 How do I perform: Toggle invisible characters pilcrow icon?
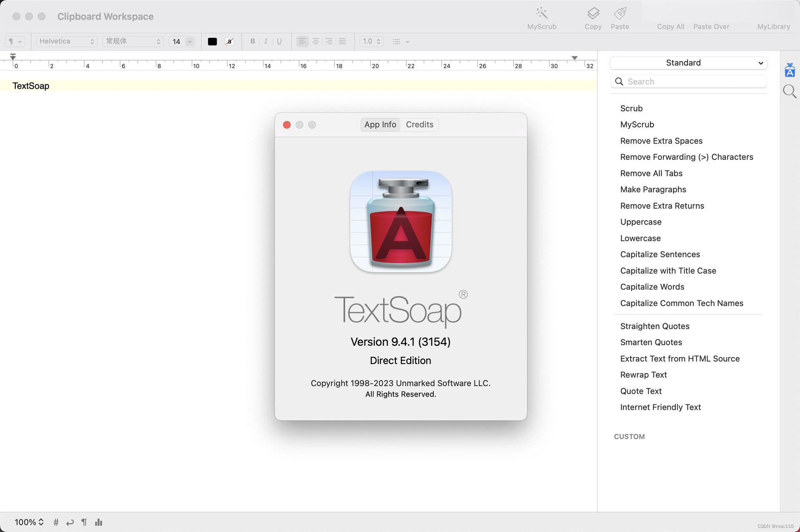pos(84,522)
